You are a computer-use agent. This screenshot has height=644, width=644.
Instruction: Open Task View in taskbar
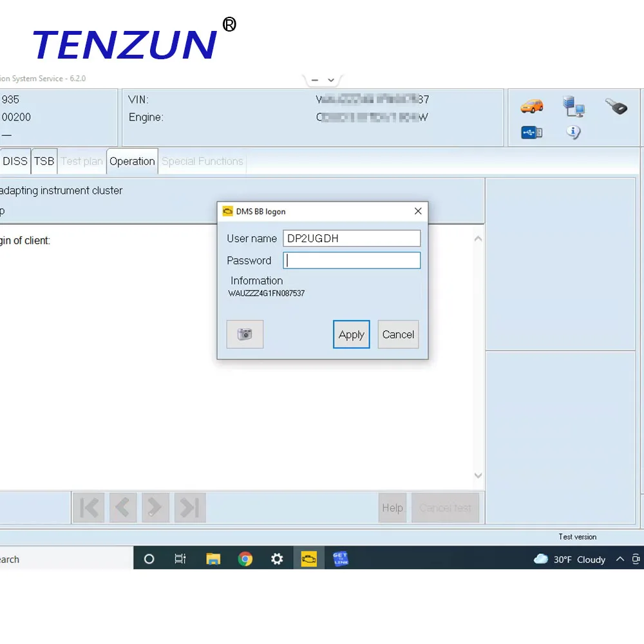180,559
